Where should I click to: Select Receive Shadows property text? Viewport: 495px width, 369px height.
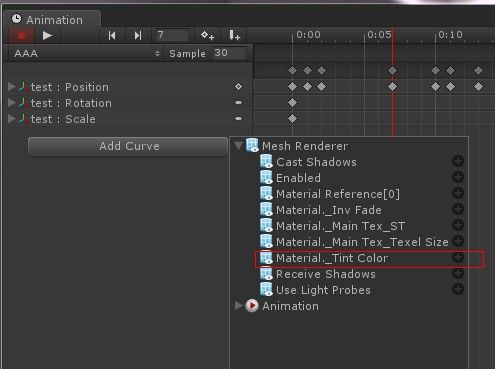[326, 274]
